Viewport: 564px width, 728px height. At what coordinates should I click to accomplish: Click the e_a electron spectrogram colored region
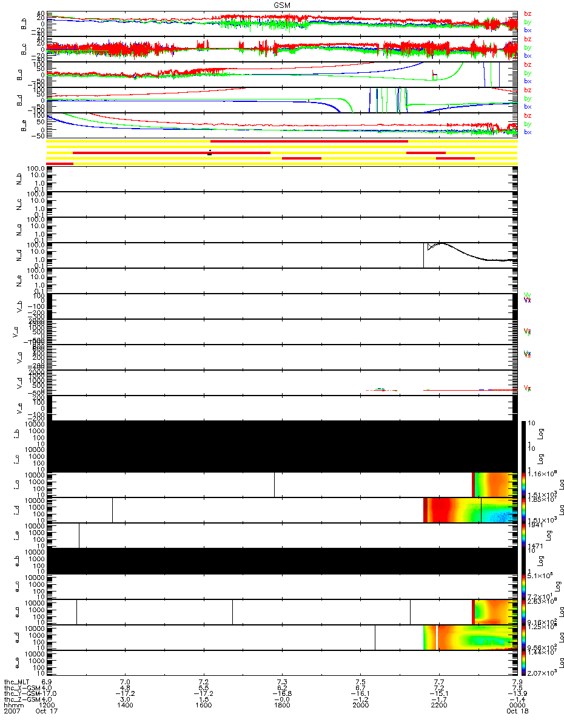494,612
